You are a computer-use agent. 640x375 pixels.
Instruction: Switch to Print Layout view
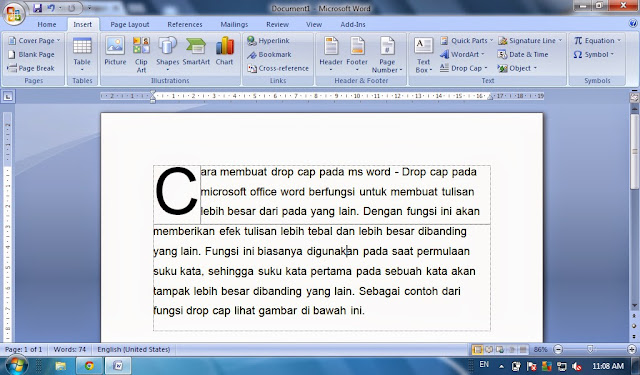477,350
